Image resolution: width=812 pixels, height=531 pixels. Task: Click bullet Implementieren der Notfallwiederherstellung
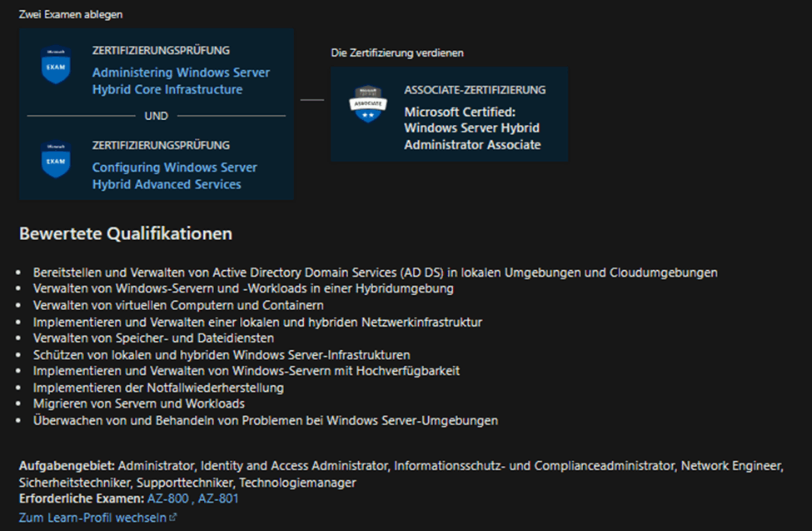(x=158, y=388)
